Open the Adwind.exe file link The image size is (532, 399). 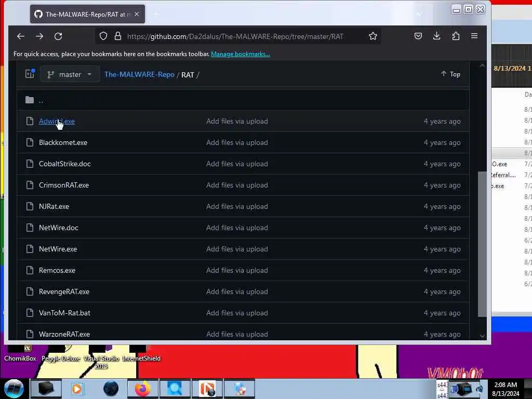[57, 121]
